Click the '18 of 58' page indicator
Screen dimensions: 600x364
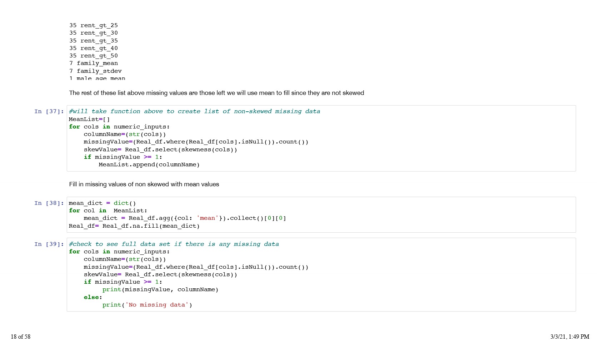(21, 337)
